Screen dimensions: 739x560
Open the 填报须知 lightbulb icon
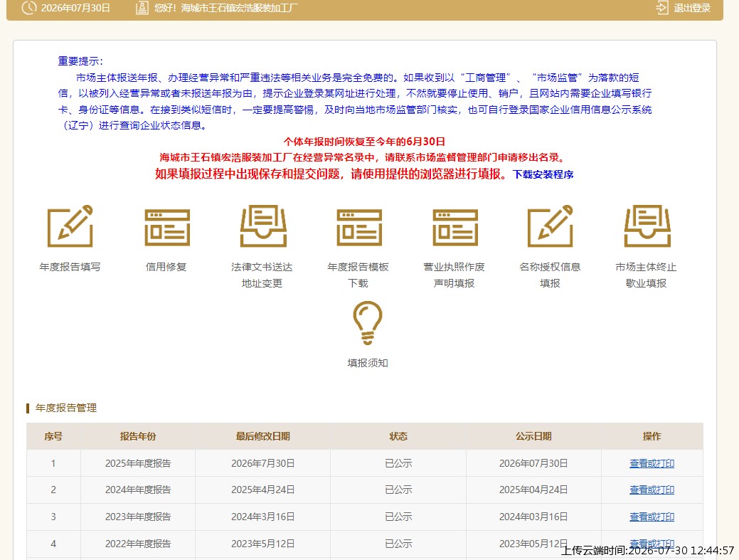point(367,323)
